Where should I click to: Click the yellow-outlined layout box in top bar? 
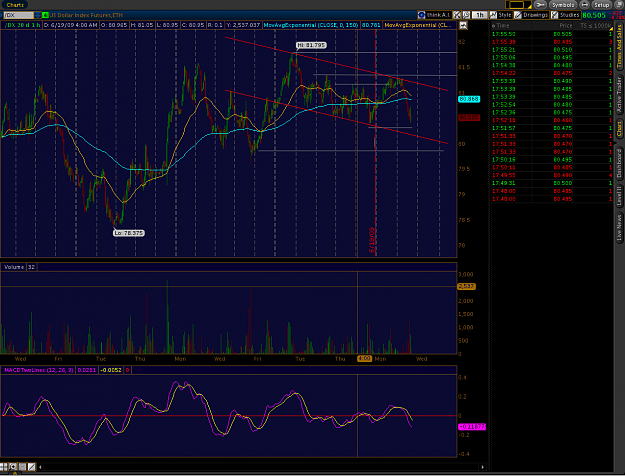click(517, 5)
